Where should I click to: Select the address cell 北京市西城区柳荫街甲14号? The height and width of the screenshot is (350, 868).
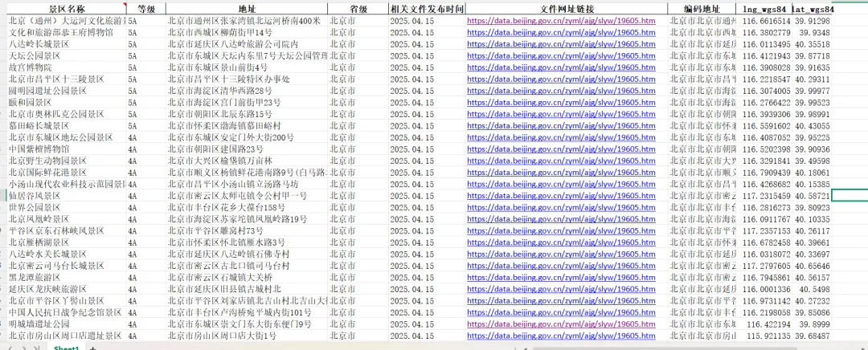pyautogui.click(x=247, y=33)
